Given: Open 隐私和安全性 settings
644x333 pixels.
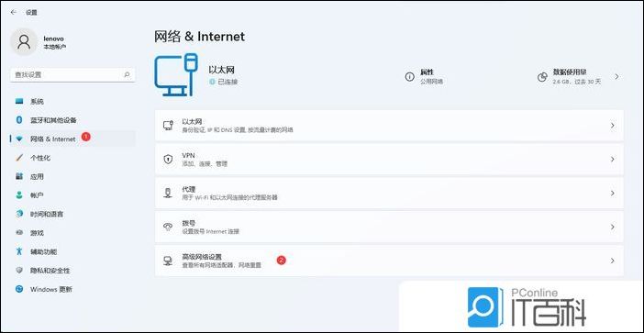Looking at the screenshot, I should click(x=72, y=271).
